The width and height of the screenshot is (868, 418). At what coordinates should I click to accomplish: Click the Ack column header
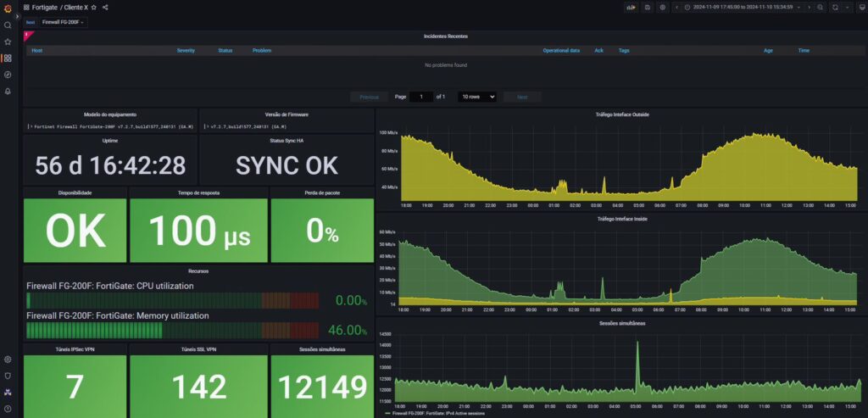coord(599,50)
